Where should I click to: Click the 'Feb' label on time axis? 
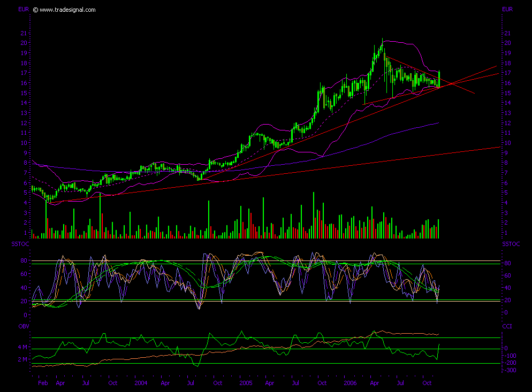(43, 383)
